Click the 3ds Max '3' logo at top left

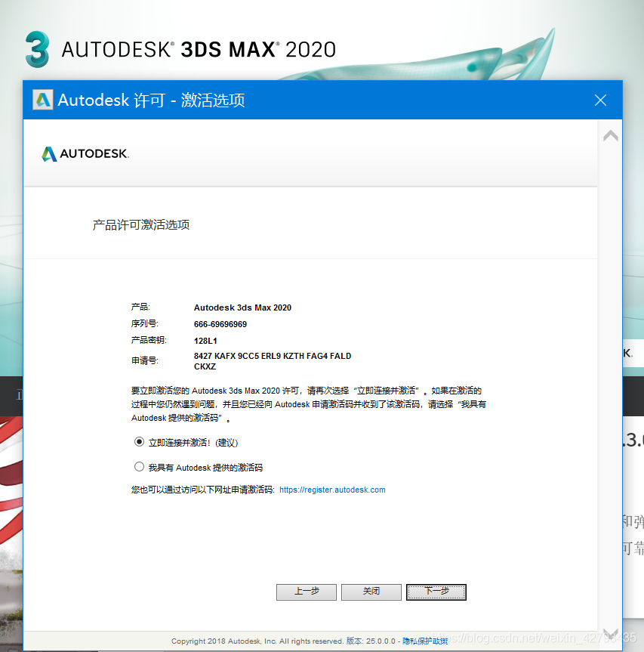point(35,50)
